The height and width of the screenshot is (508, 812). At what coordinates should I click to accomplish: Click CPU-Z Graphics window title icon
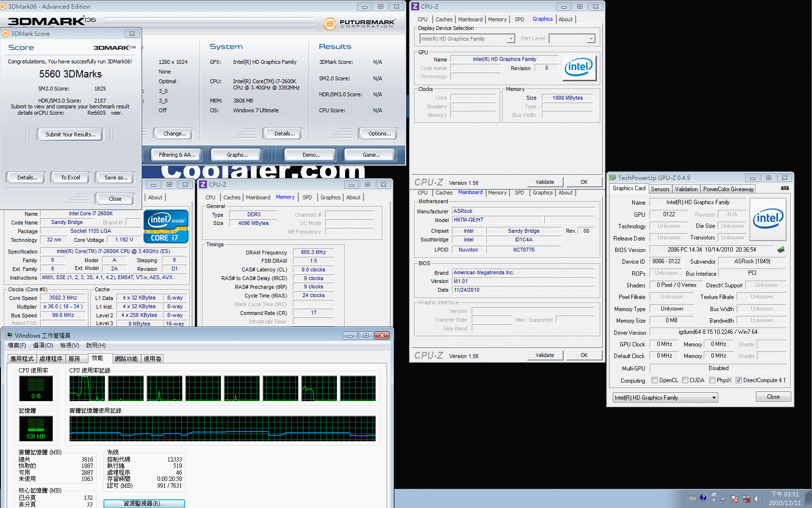(x=415, y=6)
